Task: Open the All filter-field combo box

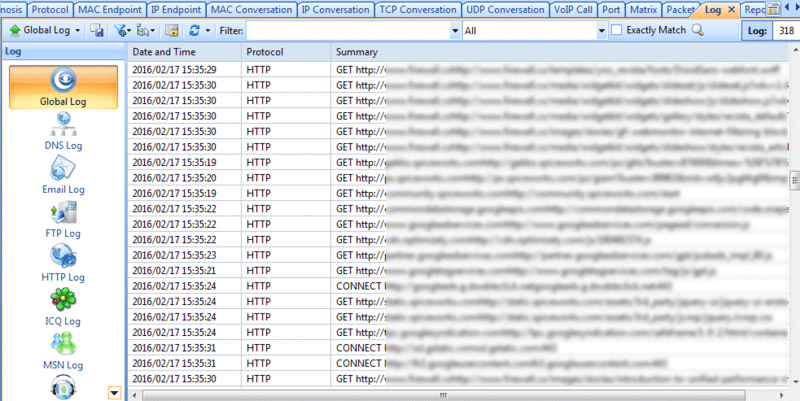Action: click(x=535, y=31)
